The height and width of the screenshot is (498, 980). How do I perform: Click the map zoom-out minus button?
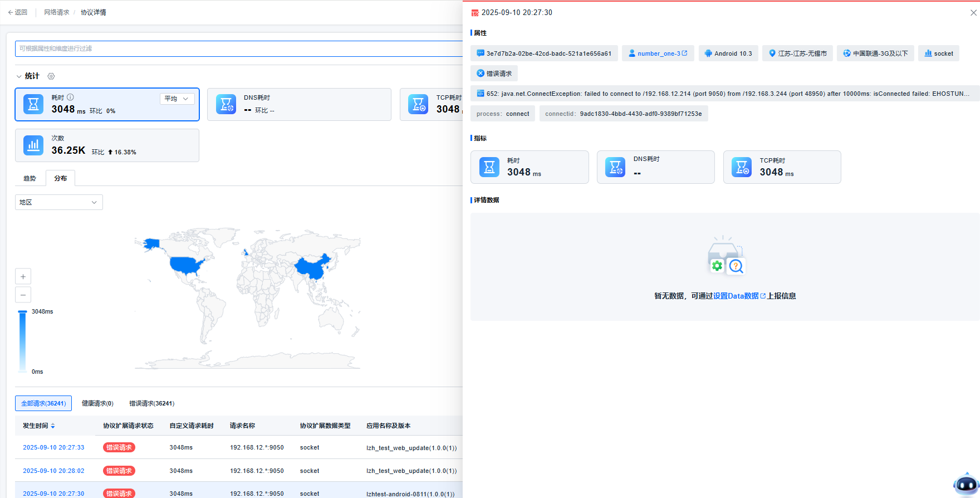pyautogui.click(x=23, y=295)
